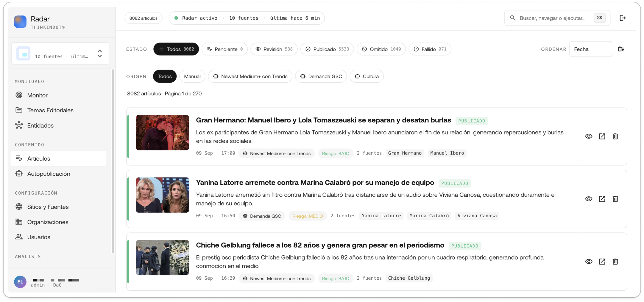Image resolution: width=644 pixels, height=302 pixels.
Task: Open the Chiche Gelblung article externally
Action: point(602,262)
